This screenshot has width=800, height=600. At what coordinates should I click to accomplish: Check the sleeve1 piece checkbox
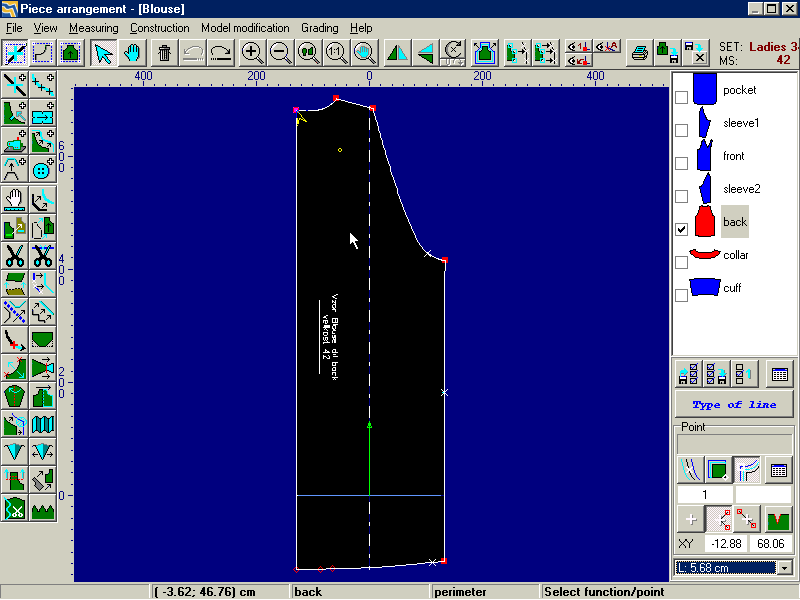point(681,130)
